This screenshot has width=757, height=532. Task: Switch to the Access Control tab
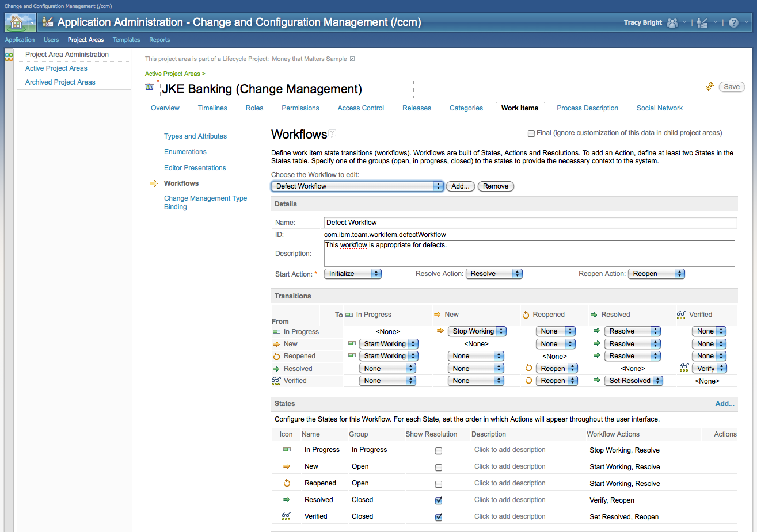[x=361, y=108]
